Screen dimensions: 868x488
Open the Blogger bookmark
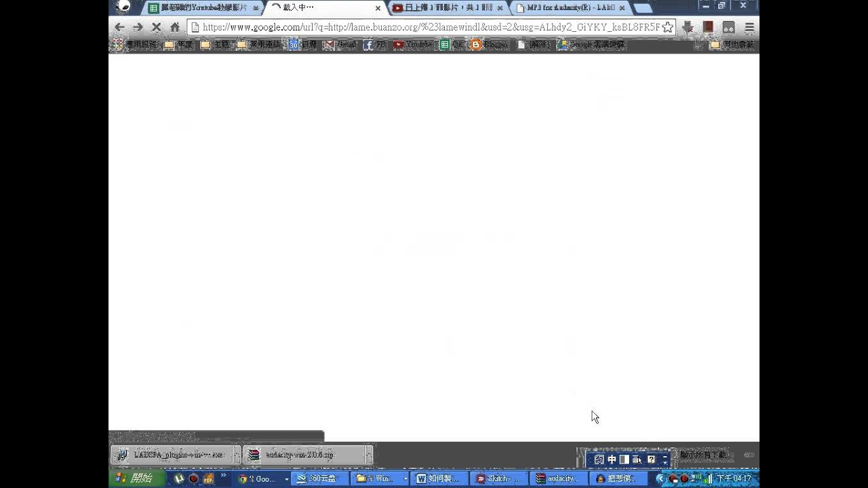(x=490, y=45)
